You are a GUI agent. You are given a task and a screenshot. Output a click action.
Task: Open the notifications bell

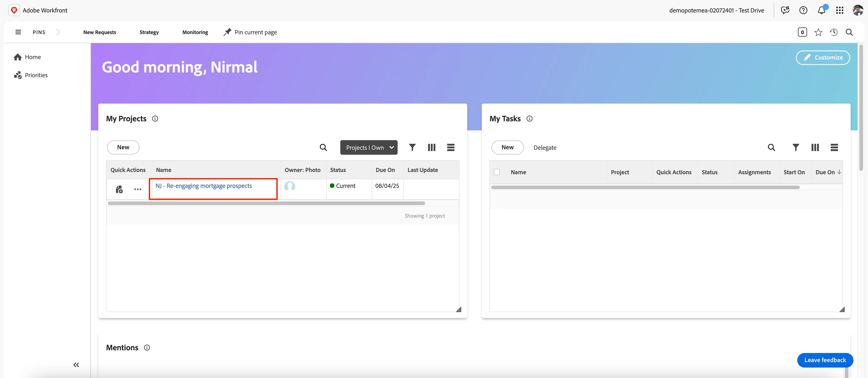[x=822, y=10]
